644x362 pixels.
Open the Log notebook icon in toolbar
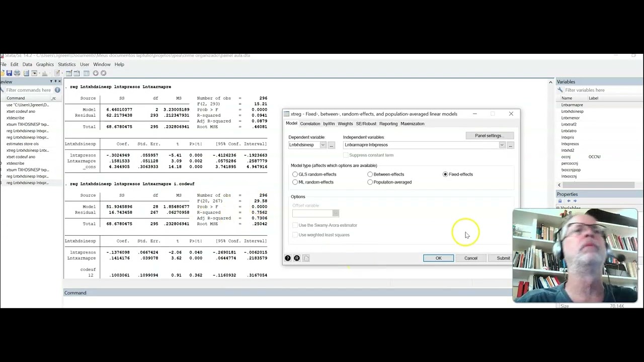click(x=26, y=73)
